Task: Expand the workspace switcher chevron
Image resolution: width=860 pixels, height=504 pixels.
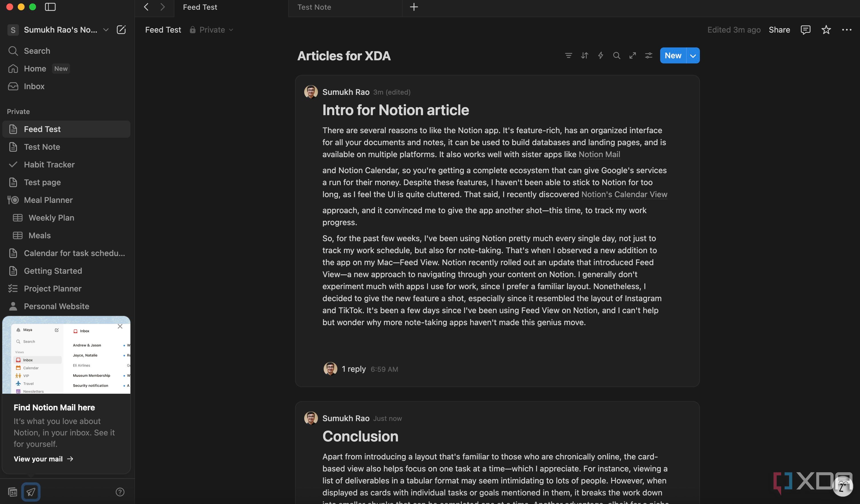Action: (106, 30)
